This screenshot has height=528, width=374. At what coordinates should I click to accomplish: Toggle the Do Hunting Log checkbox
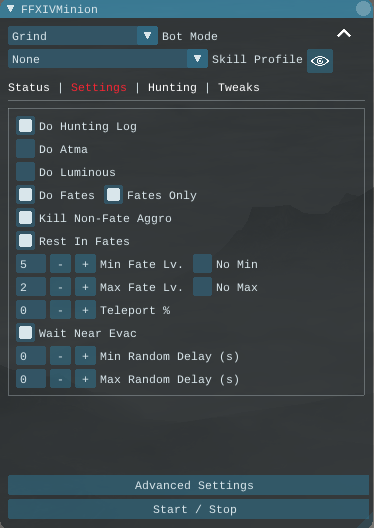[x=26, y=126]
